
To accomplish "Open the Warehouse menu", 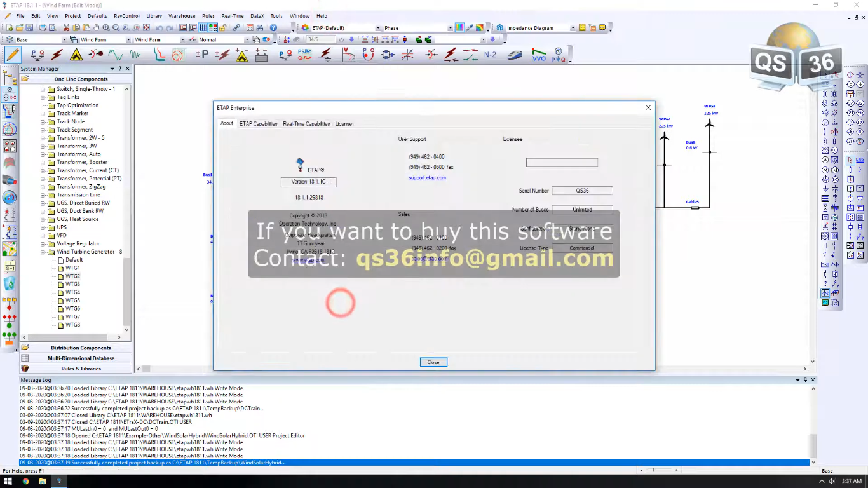I will point(182,16).
